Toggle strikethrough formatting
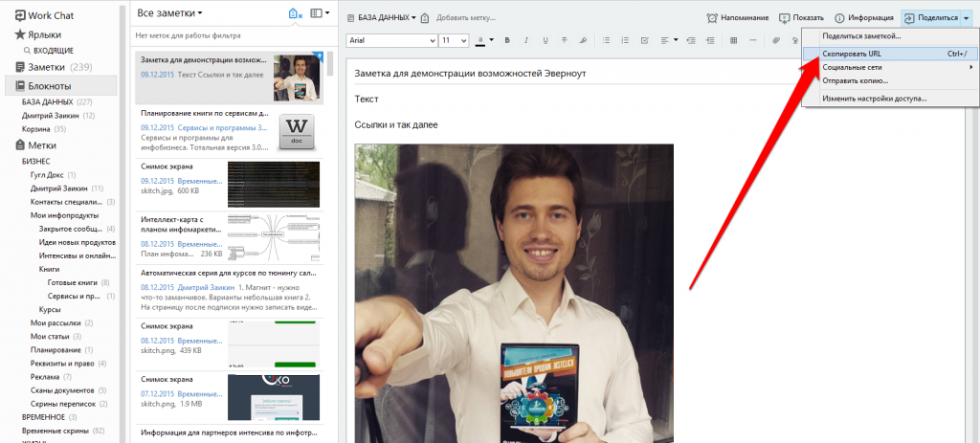 coord(565,40)
